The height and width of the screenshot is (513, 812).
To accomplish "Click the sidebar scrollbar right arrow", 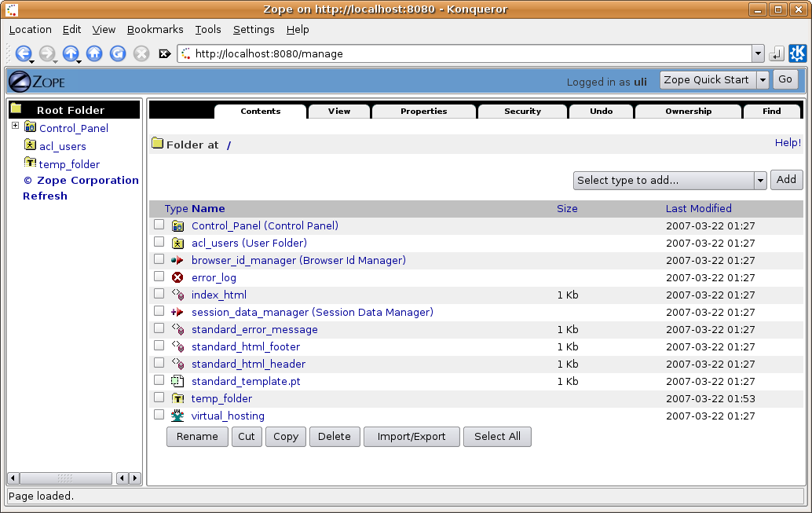I will point(134,478).
